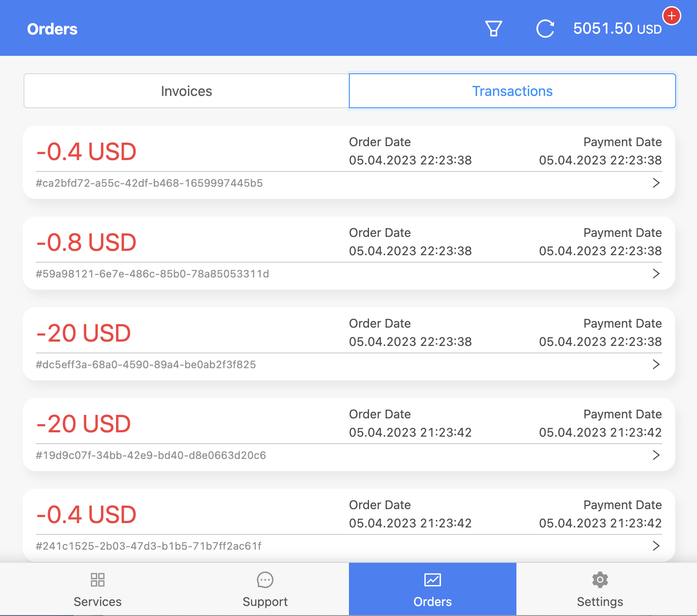Select ID #19d9c07f-34bb-42e9-bd40-d8e0663d20c6
Viewport: 697px width, 616px height.
click(x=151, y=455)
